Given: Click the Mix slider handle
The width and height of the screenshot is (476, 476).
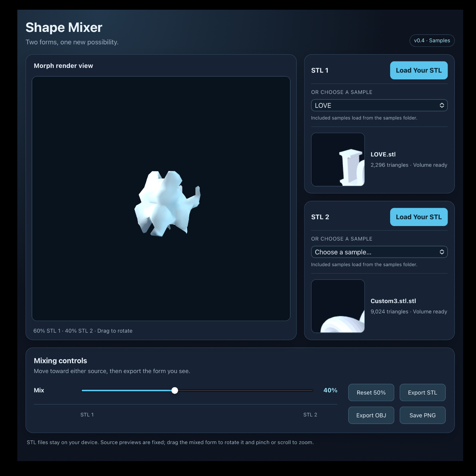Looking at the screenshot, I should [x=175, y=390].
